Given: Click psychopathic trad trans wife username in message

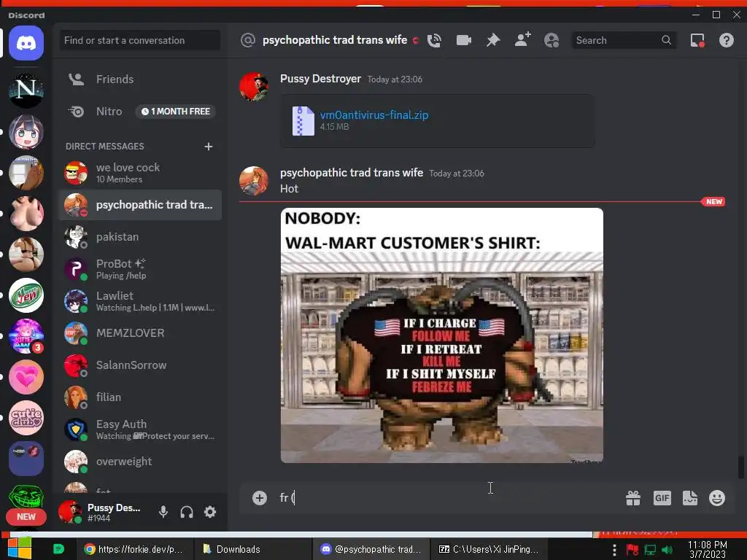Looking at the screenshot, I should 352,173.
